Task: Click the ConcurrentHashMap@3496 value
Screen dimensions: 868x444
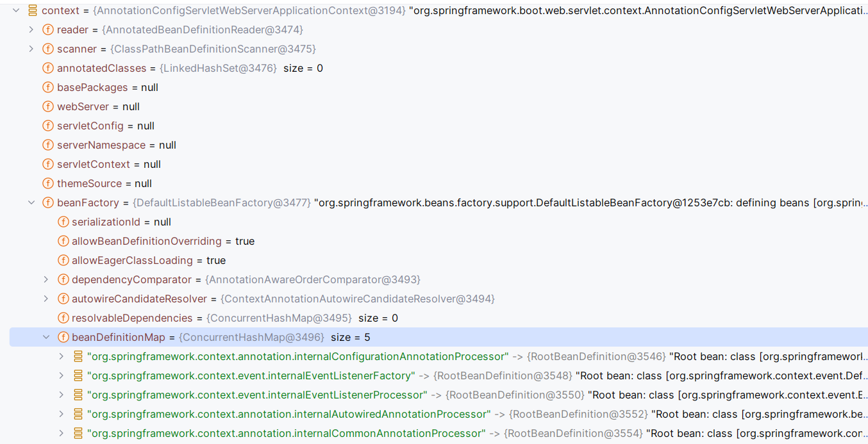Action: pyautogui.click(x=251, y=337)
